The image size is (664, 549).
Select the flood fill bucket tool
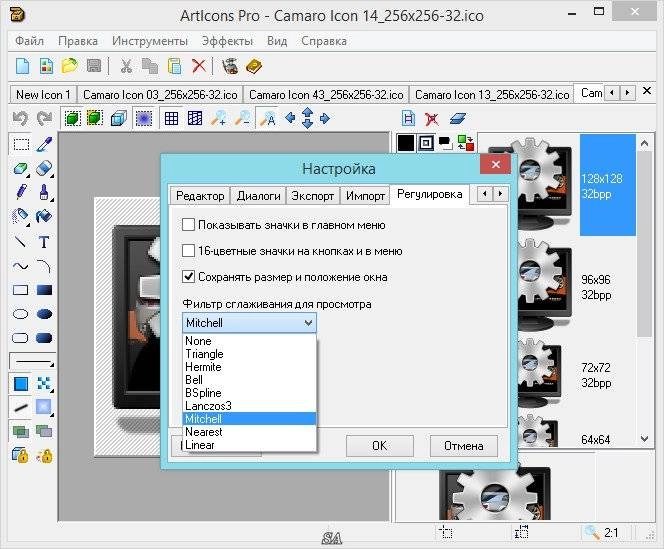(44, 216)
